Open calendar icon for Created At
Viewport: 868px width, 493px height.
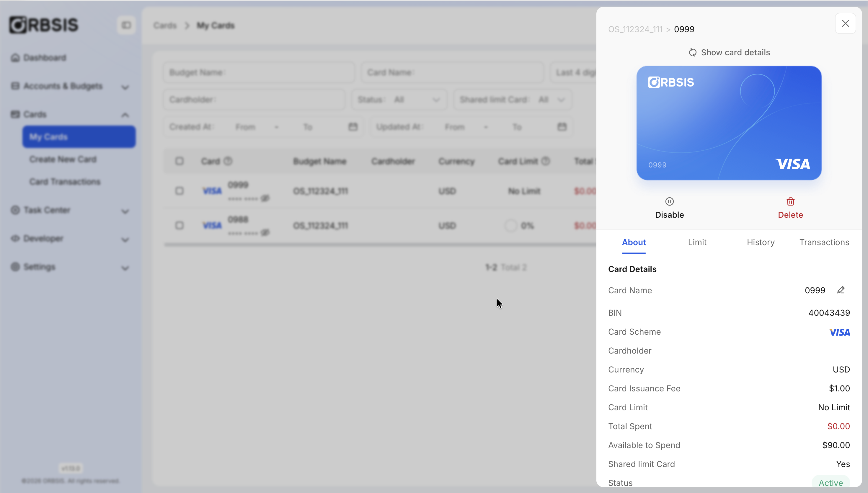click(x=353, y=127)
